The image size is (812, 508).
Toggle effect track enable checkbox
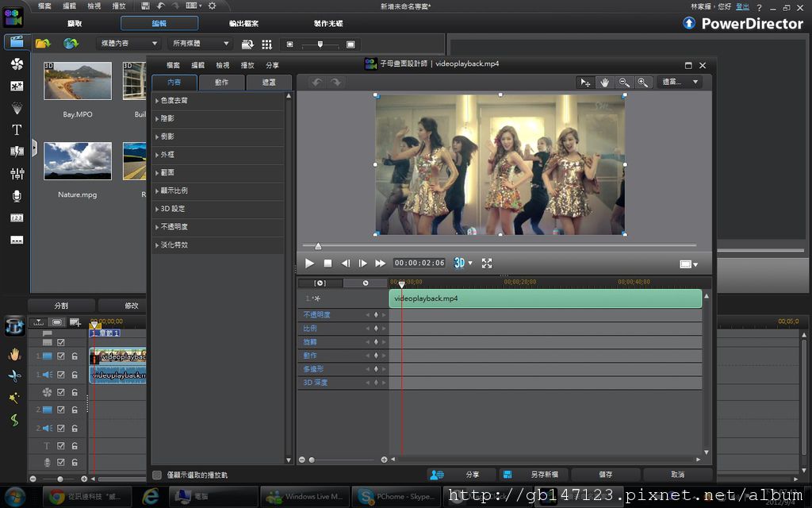click(x=60, y=392)
